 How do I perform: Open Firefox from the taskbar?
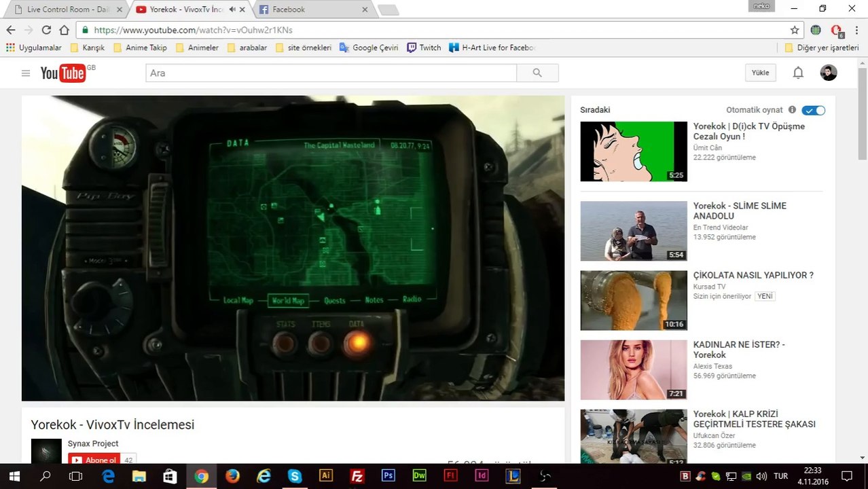232,476
